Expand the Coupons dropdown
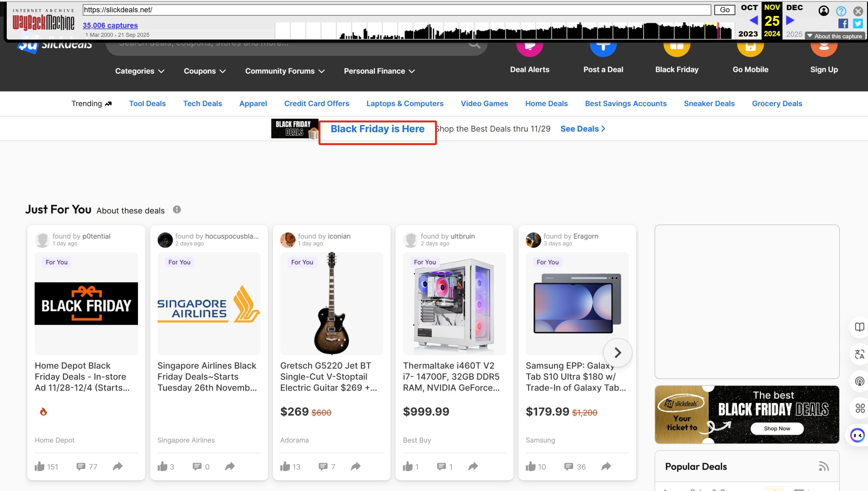Image resolution: width=868 pixels, height=491 pixels. coord(205,71)
